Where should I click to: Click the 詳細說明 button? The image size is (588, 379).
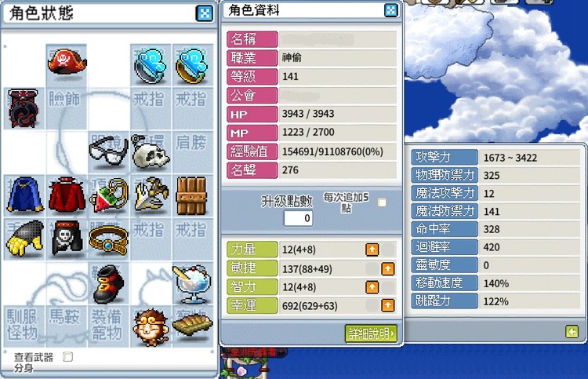coord(371,333)
